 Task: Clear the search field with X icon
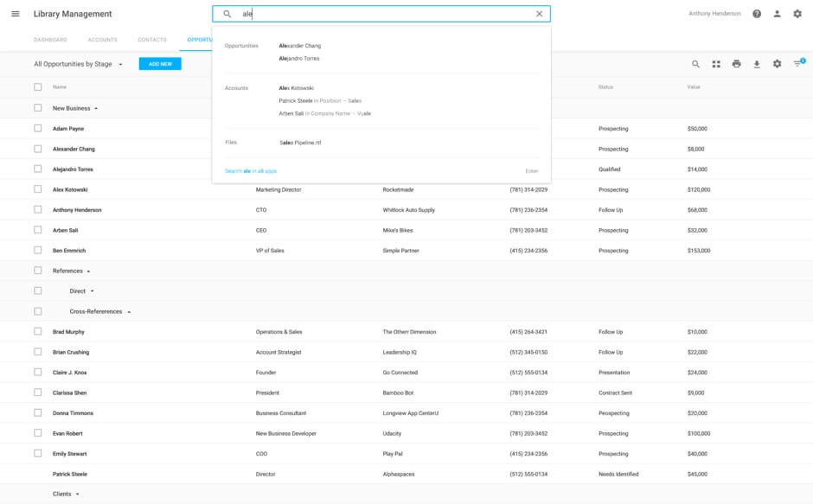coord(539,14)
